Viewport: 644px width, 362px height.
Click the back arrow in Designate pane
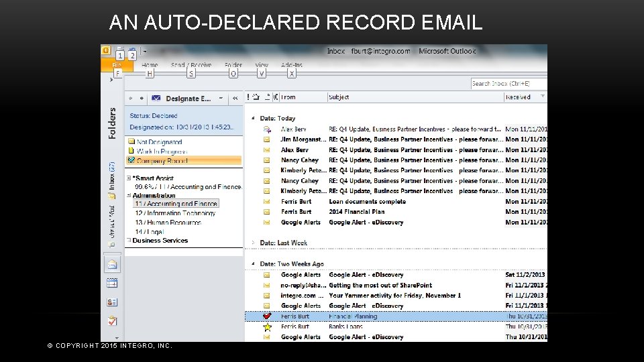pos(131,98)
